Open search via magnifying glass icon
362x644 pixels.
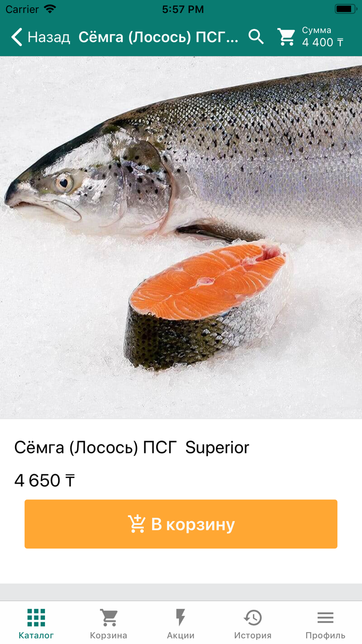(x=256, y=36)
